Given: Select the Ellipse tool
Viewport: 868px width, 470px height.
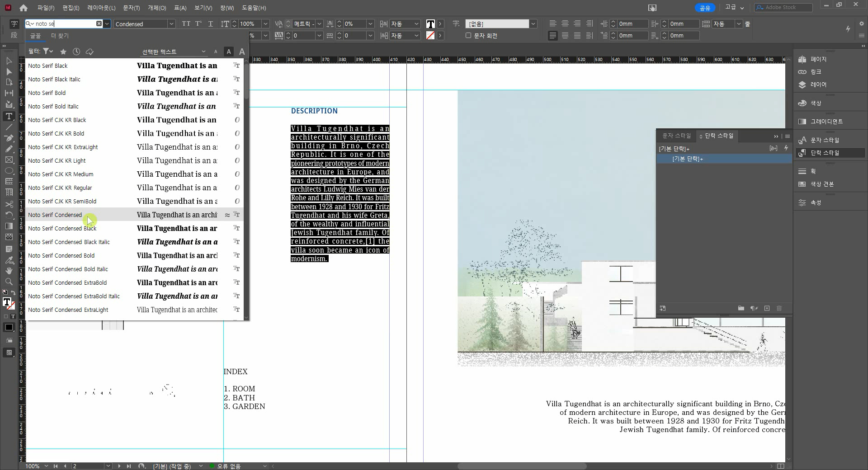Looking at the screenshot, I should point(9,170).
